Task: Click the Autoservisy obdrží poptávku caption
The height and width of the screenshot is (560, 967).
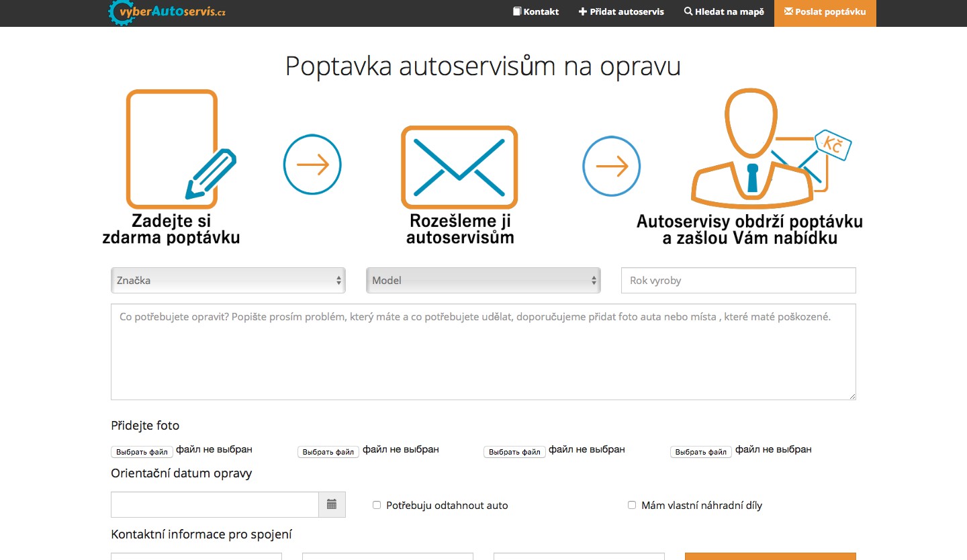Action: point(749,230)
